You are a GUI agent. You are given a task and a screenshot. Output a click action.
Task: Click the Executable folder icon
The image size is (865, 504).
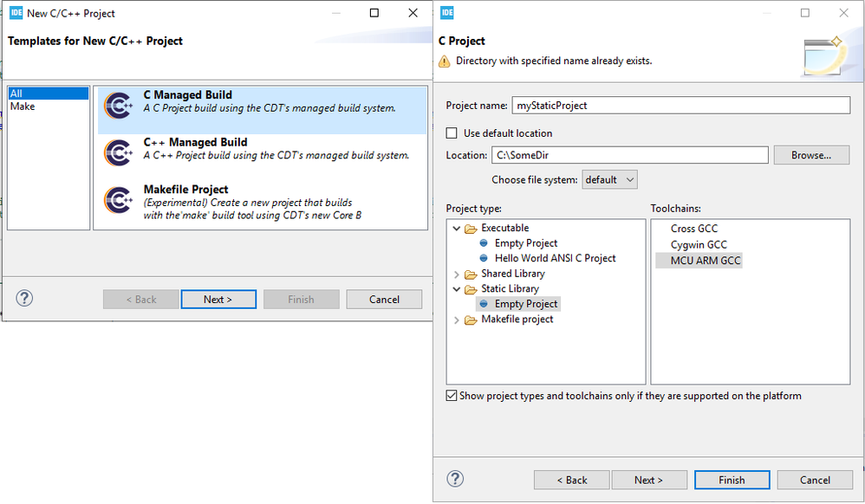click(x=471, y=229)
